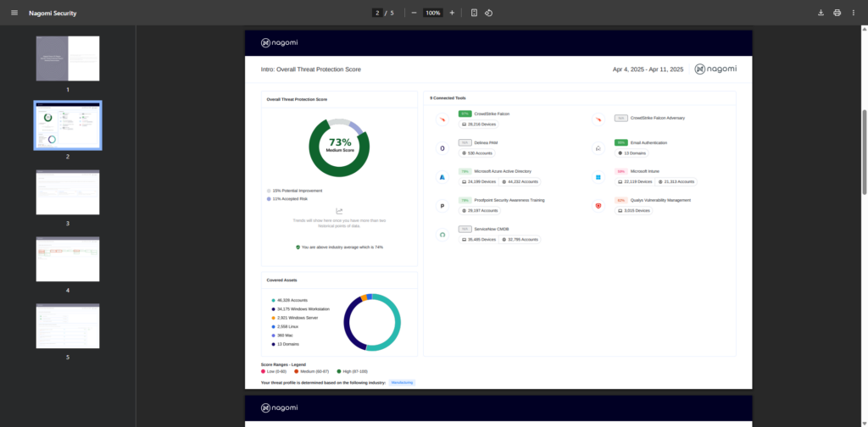The image size is (868, 427).
Task: Click the 13 Domains badge under Email Authentication
Action: (632, 152)
